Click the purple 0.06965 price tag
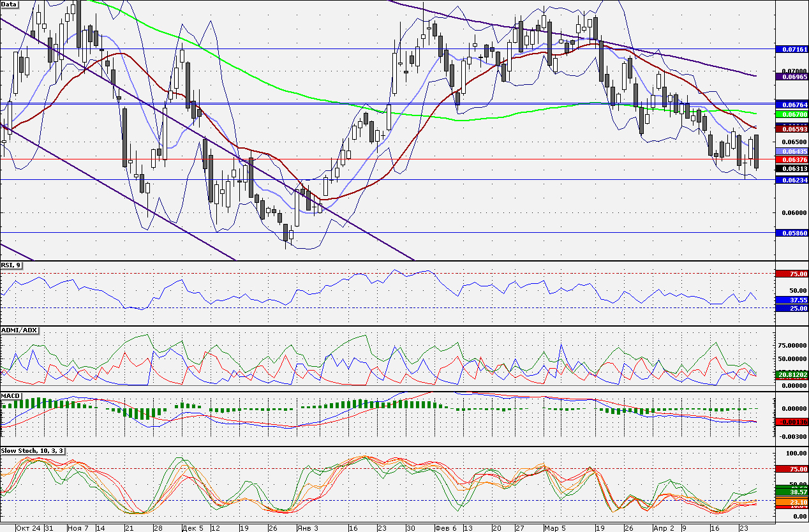Screen dimensions: 809x532 pos(792,76)
